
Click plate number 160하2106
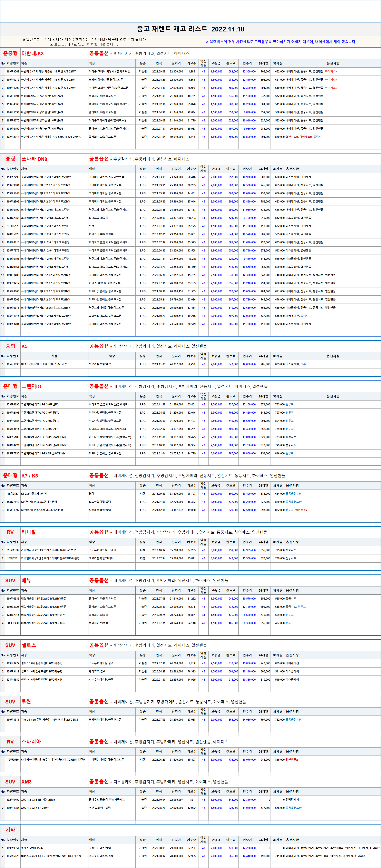13,413
